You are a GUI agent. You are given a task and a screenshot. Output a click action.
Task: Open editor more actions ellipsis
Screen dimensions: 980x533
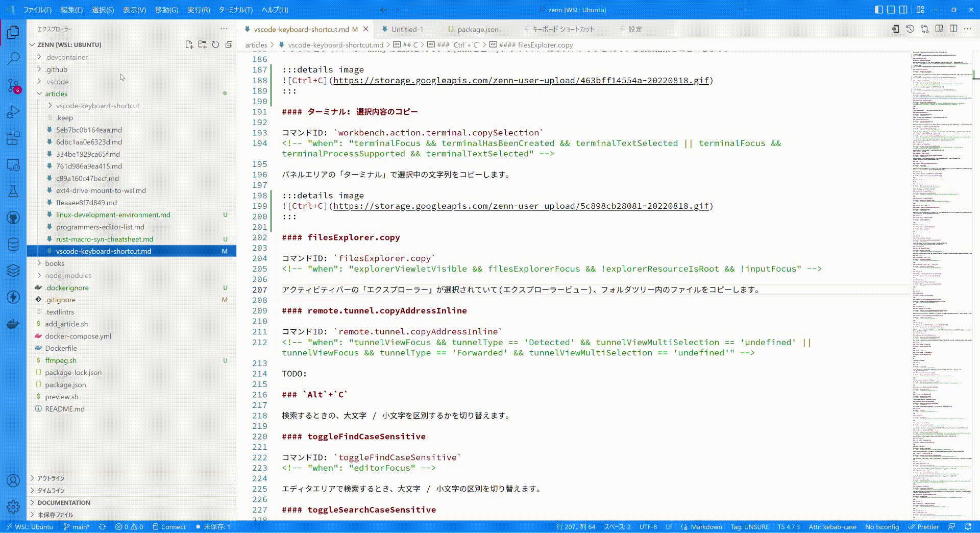967,29
